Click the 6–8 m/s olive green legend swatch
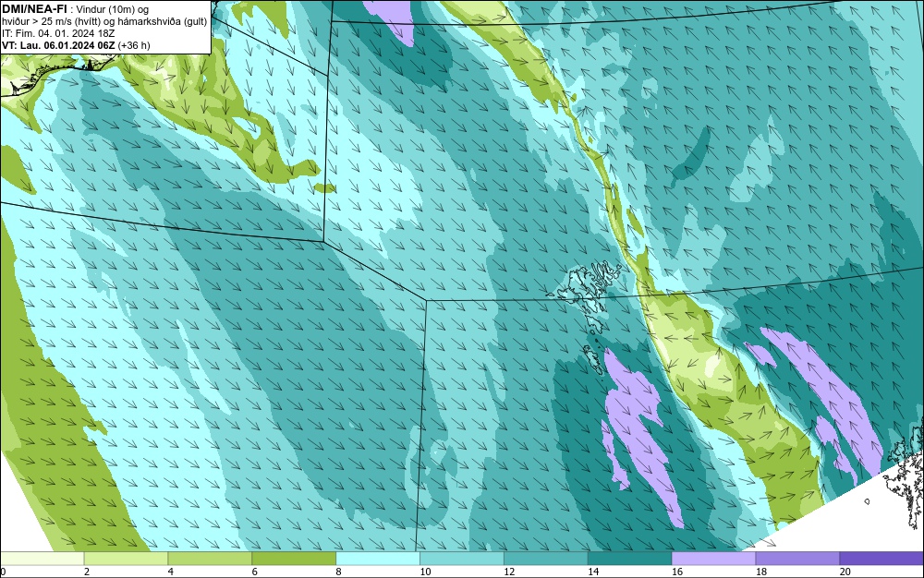This screenshot has height=578, width=924. click(x=294, y=559)
